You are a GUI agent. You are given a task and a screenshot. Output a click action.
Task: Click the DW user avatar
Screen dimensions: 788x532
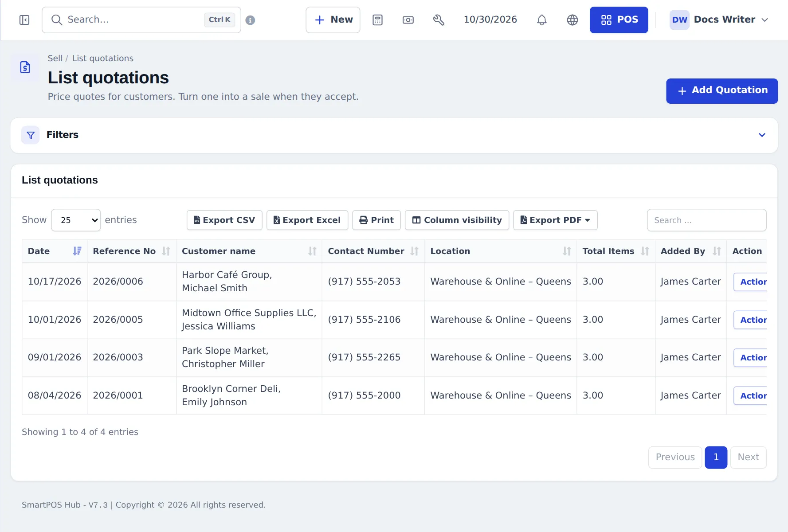tap(679, 20)
